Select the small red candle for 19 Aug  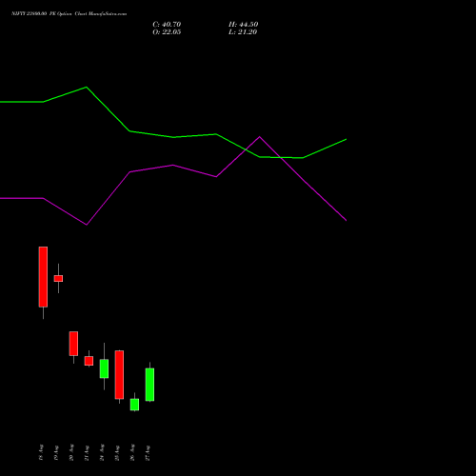(x=58, y=278)
